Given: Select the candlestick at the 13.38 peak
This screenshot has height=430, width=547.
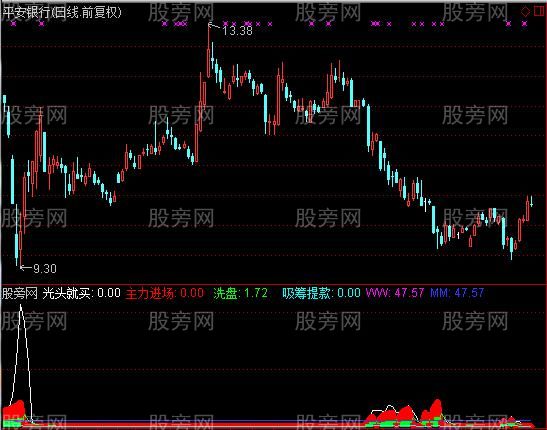Looking at the screenshot, I should (209, 51).
